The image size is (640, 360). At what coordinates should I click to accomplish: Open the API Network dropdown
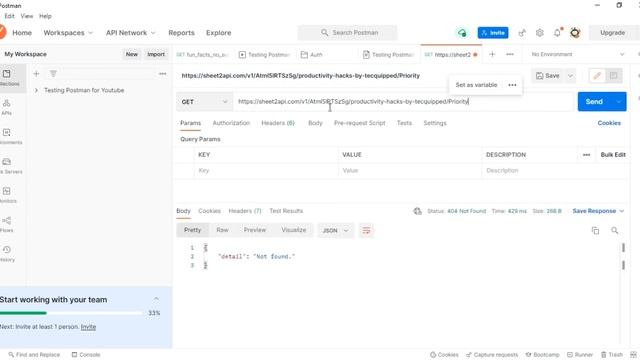[131, 33]
